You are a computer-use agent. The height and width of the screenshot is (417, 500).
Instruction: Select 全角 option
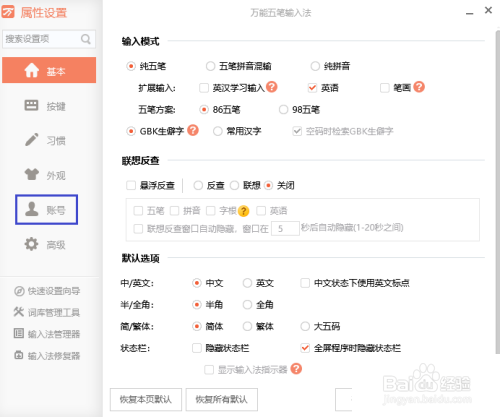click(x=247, y=305)
